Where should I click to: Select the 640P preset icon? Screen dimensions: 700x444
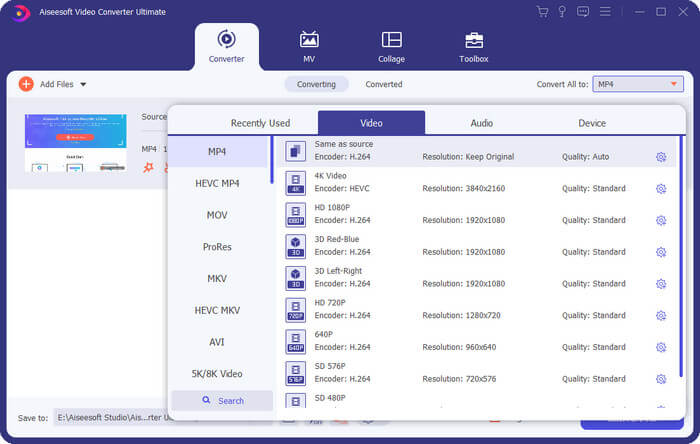pos(296,341)
